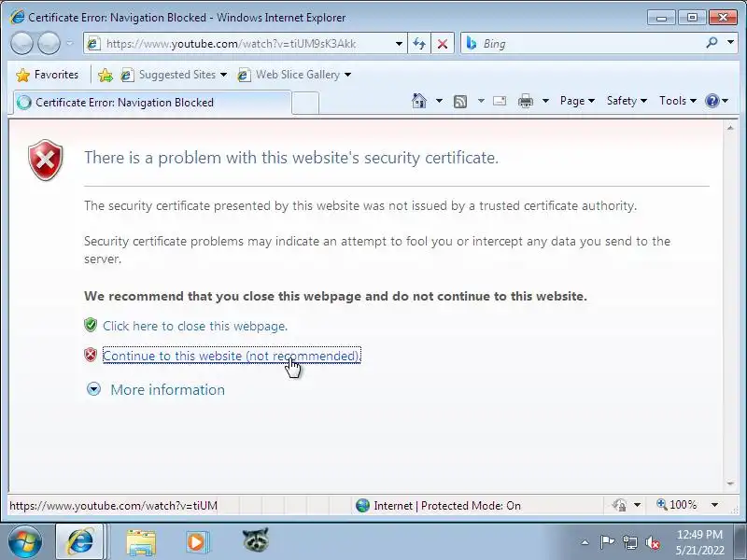Viewport: 747px width, 560px height.
Task: Click the red shield error icon
Action: [45, 160]
